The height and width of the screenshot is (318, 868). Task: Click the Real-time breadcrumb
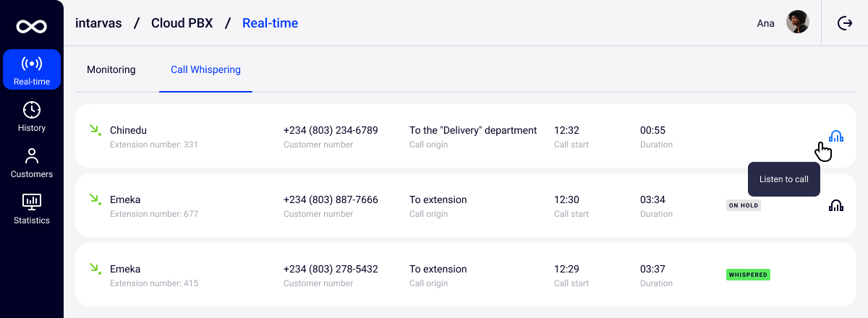tap(270, 23)
